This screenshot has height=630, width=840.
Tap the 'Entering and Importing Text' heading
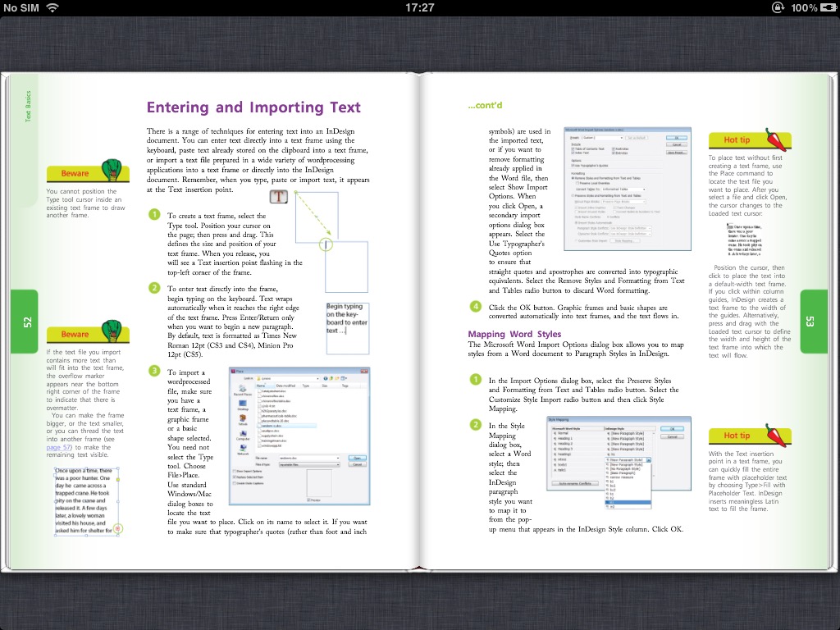[253, 107]
